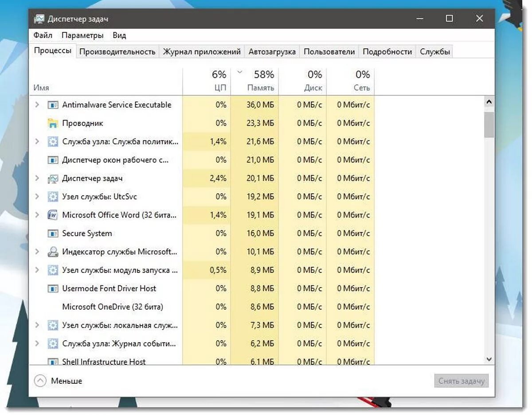Click the 19,1 МБ memory value

point(260,215)
